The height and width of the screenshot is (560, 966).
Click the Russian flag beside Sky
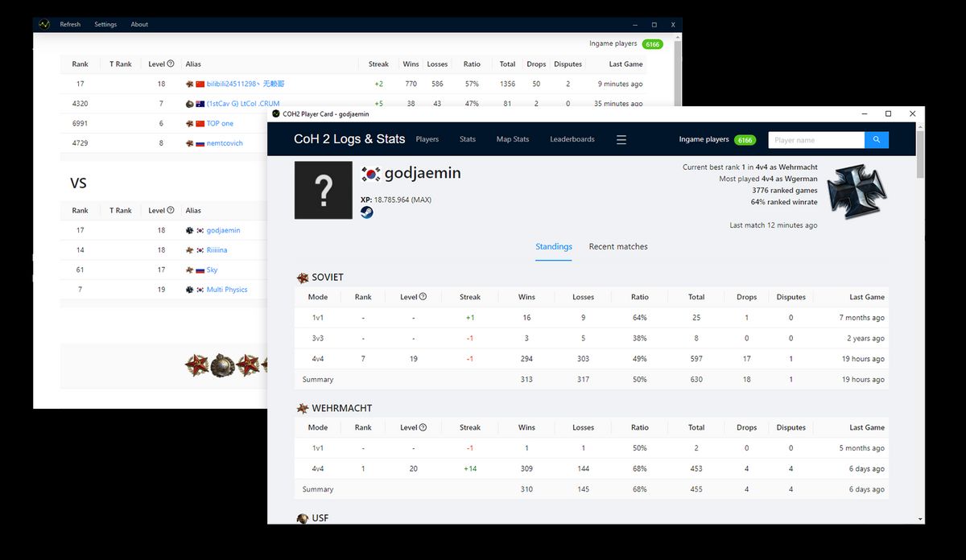click(x=200, y=270)
